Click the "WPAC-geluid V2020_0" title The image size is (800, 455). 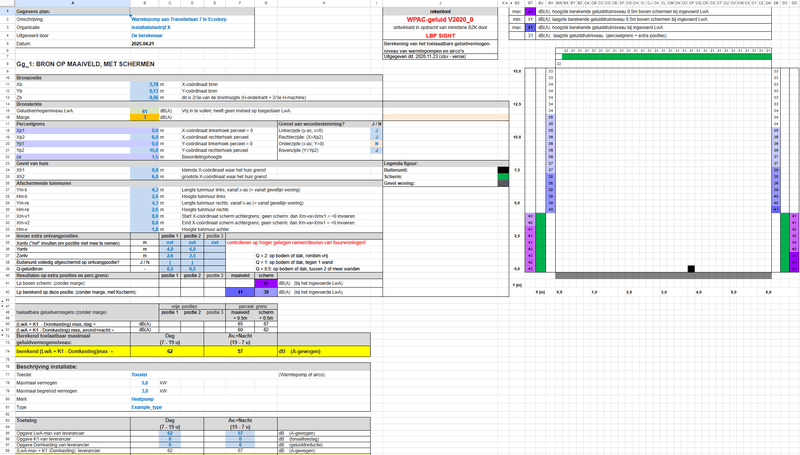(440, 19)
